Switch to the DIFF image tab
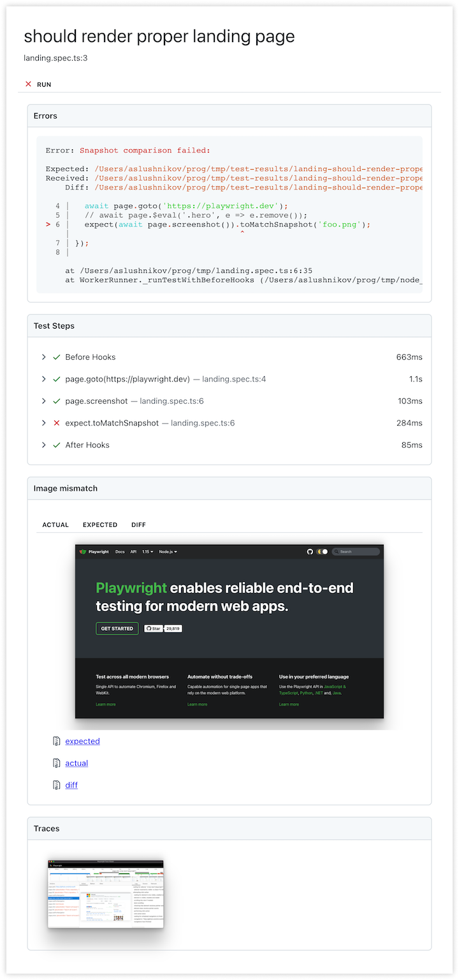 pos(138,524)
